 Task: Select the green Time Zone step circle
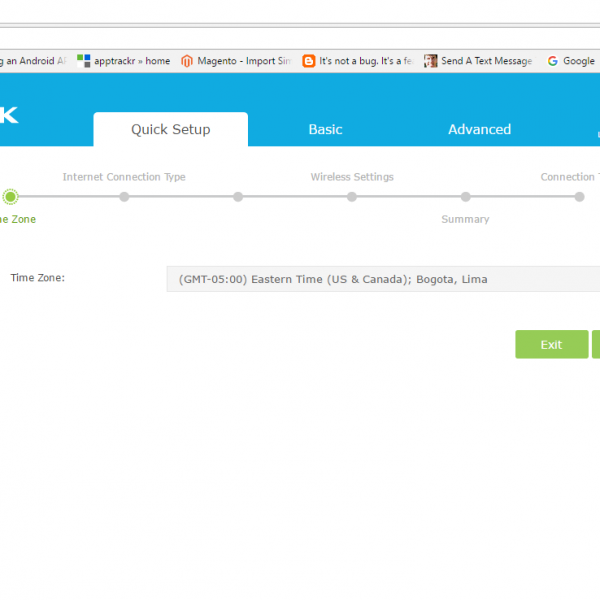click(x=11, y=197)
